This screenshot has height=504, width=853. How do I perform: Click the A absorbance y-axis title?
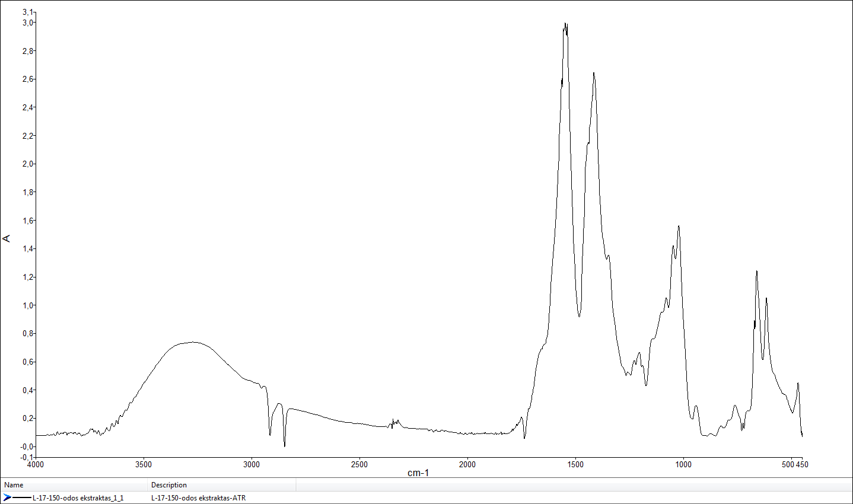click(x=7, y=238)
